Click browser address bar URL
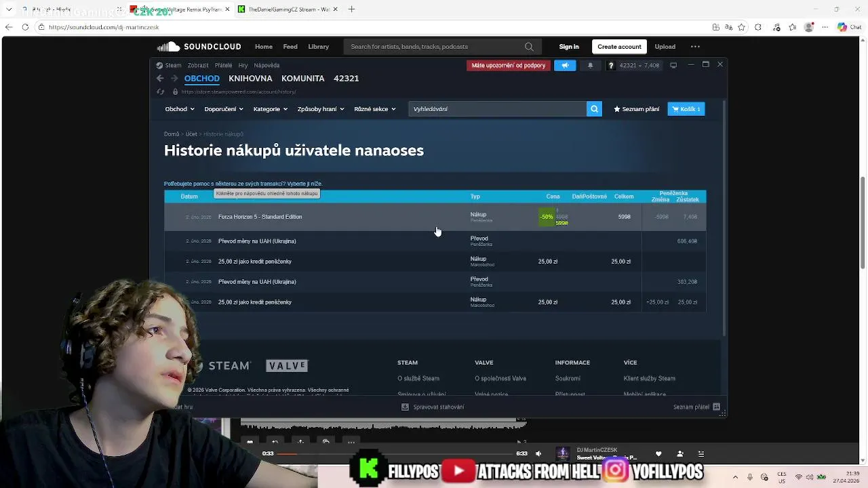Screen dimensions: 868x488 (104, 27)
